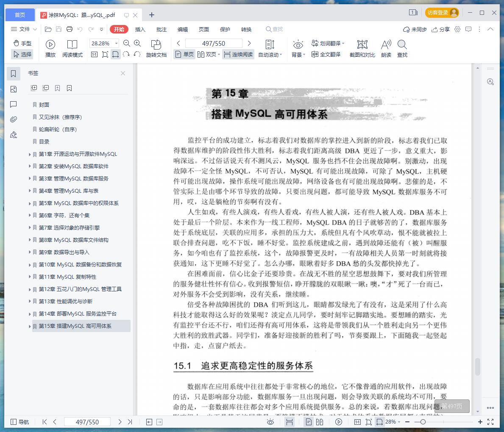Toggle the bookmark panel icon in the sidebar

pos(14,74)
